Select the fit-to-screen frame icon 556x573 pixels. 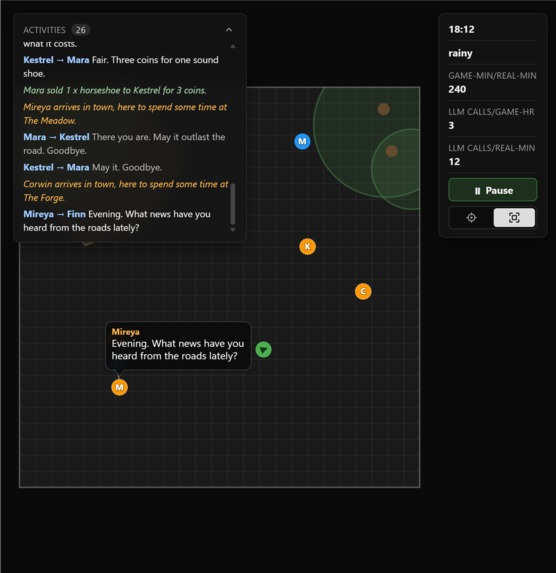click(514, 218)
